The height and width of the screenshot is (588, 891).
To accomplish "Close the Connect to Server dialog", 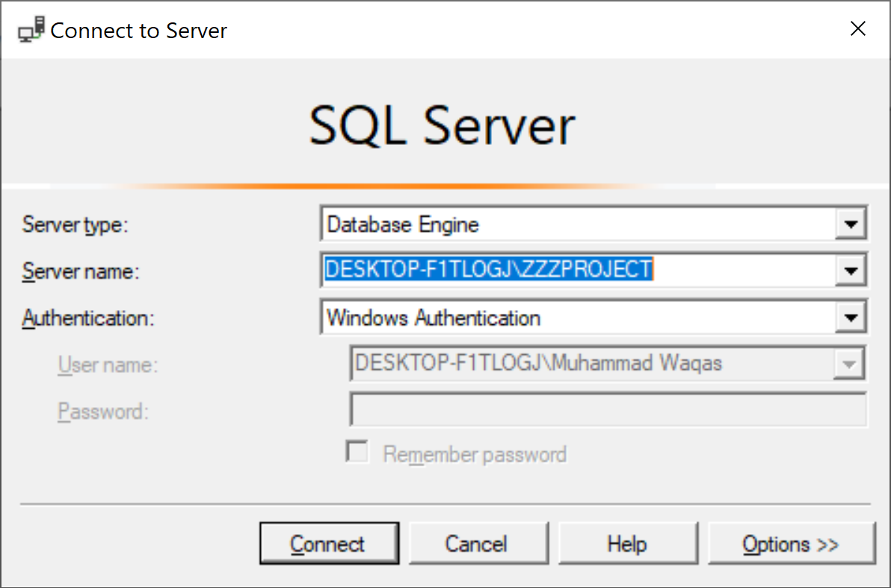I will tap(858, 28).
